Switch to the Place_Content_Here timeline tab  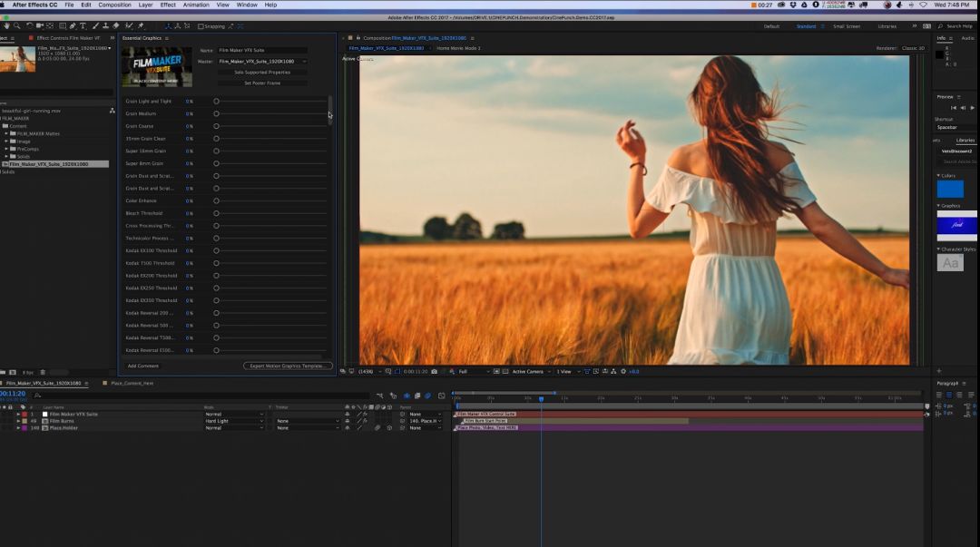pos(132,383)
